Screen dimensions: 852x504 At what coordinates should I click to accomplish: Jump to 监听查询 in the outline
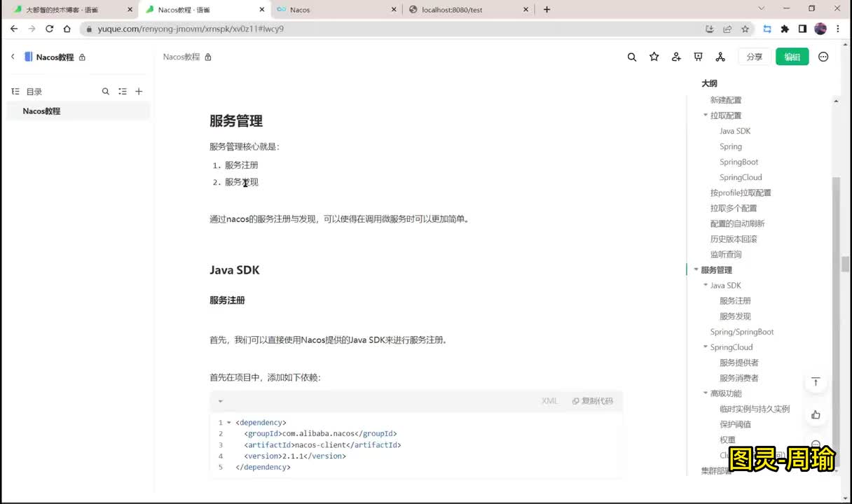tap(726, 254)
